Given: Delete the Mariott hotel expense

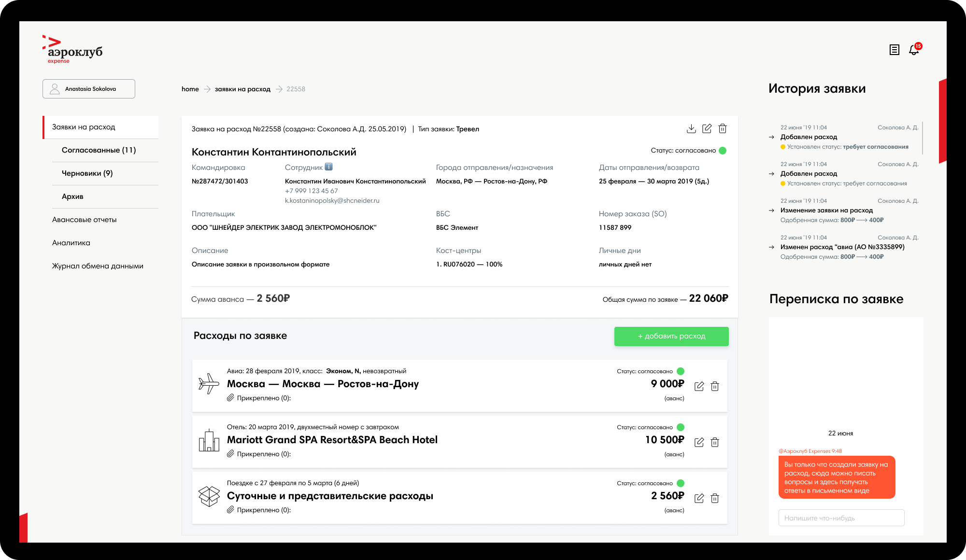Looking at the screenshot, I should 715,442.
